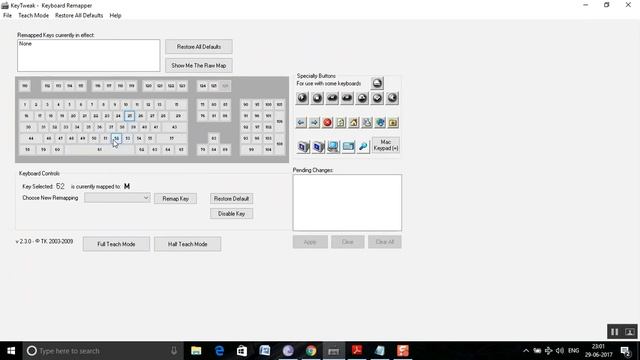
Task: Click the media stop specialty button
Action: (x=317, y=98)
